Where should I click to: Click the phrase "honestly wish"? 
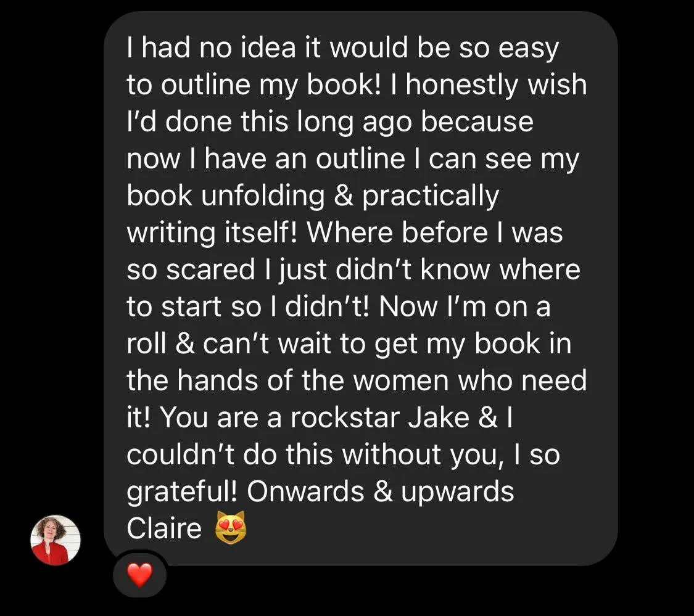pos(497,84)
